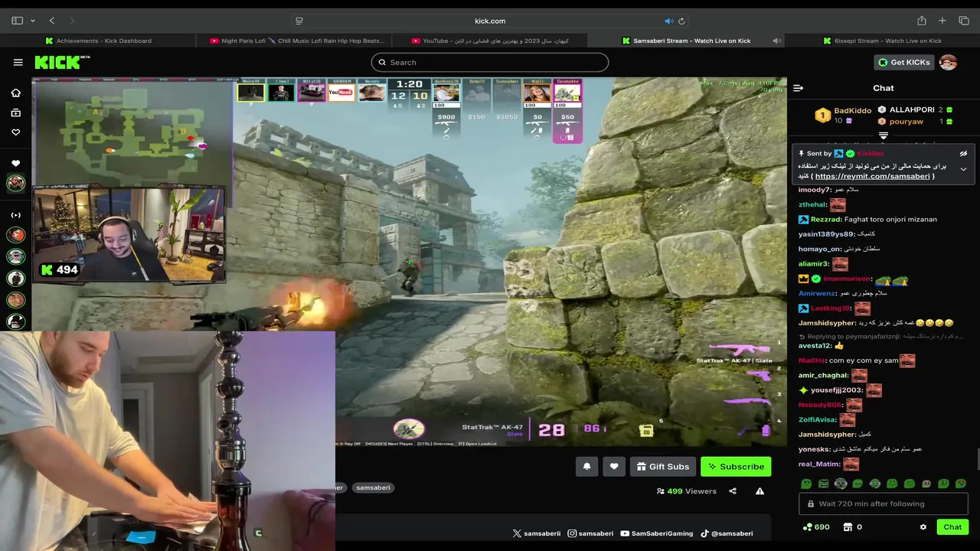Open Browse icon in left sidebar
The height and width of the screenshot is (551, 980).
click(15, 112)
